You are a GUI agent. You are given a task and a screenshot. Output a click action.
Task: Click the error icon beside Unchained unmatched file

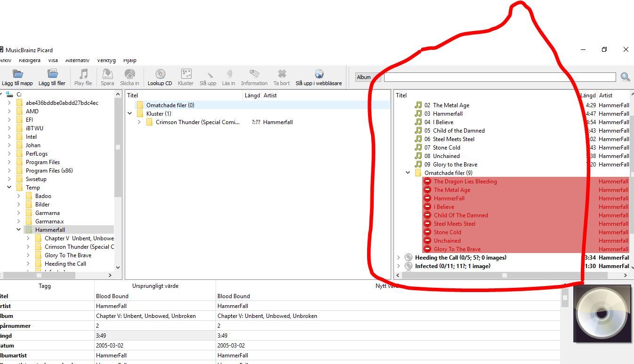[427, 241]
